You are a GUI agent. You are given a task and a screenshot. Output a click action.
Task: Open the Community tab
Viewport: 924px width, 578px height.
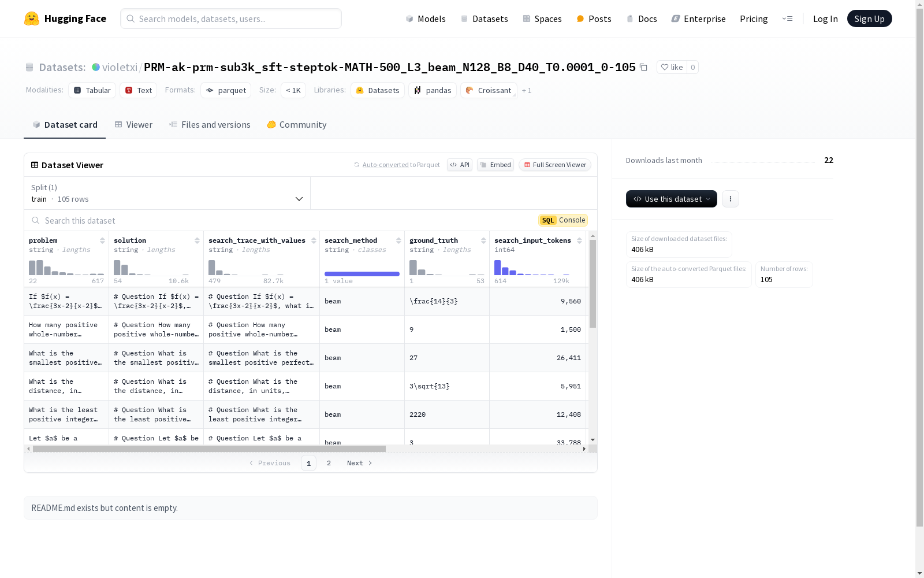297,124
